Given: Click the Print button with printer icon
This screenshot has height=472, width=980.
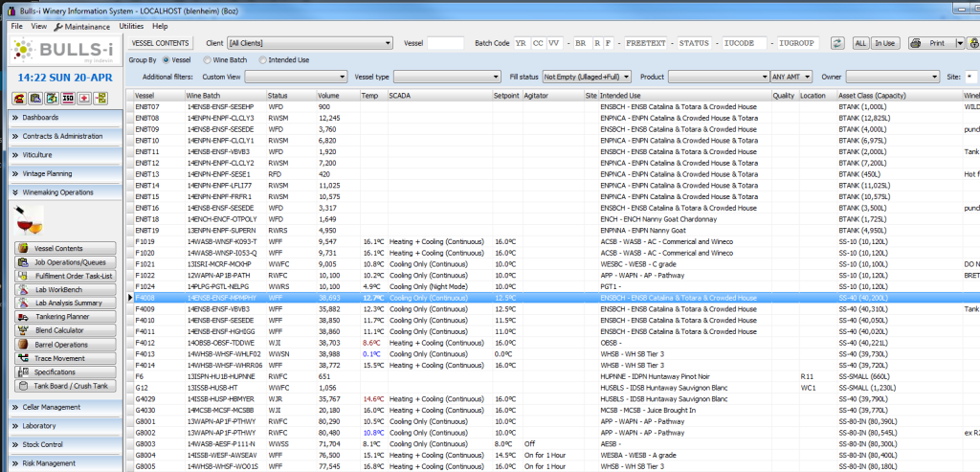Looking at the screenshot, I should click(931, 43).
